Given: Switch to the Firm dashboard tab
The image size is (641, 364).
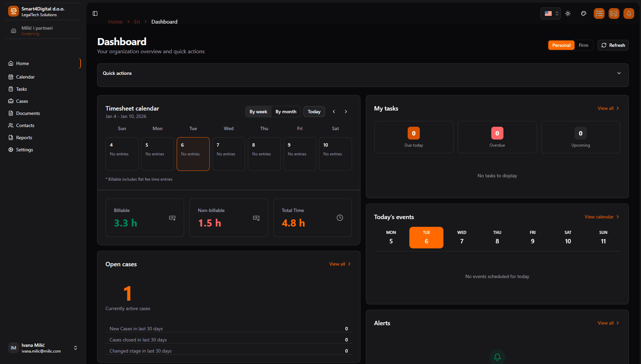Looking at the screenshot, I should click(584, 45).
